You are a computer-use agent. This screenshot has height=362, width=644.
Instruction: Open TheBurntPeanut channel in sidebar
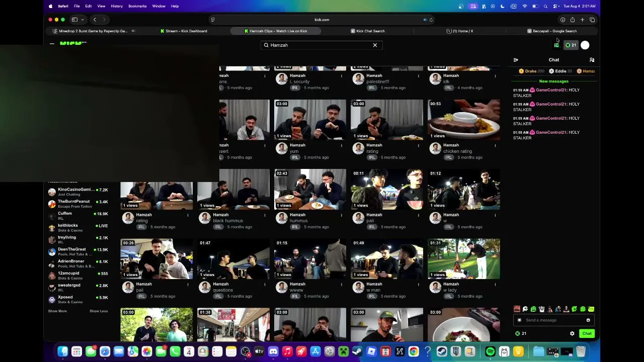[x=78, y=204]
